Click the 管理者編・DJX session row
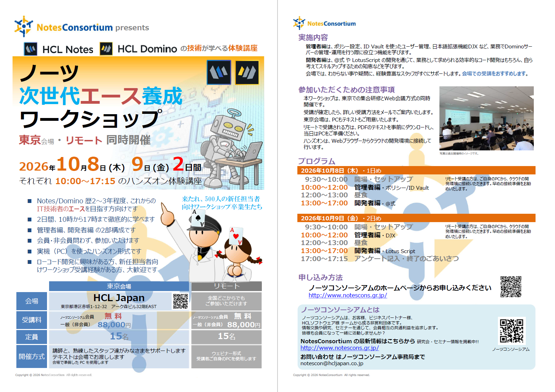Viewport: 555px width, 392px height. [x=348, y=235]
